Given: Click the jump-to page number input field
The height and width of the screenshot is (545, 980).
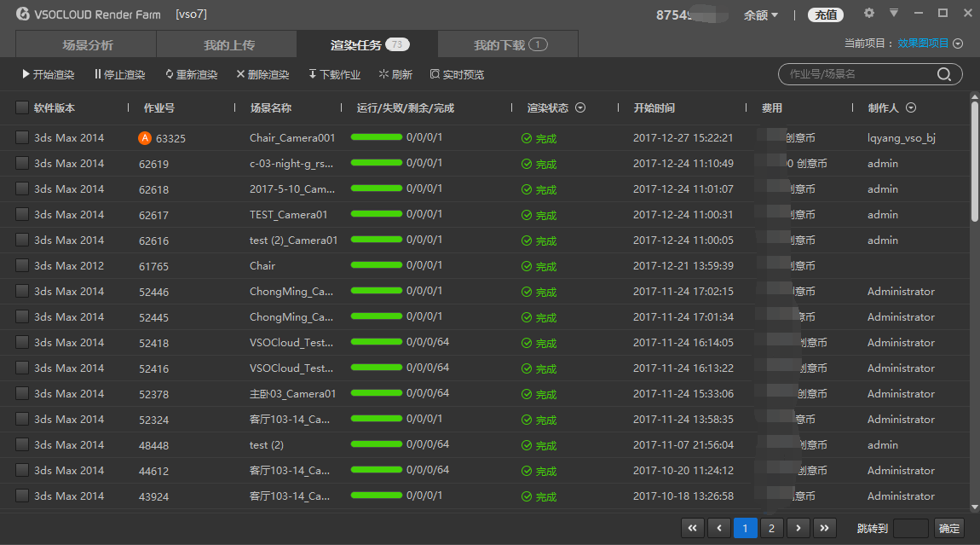Looking at the screenshot, I should click(x=911, y=529).
